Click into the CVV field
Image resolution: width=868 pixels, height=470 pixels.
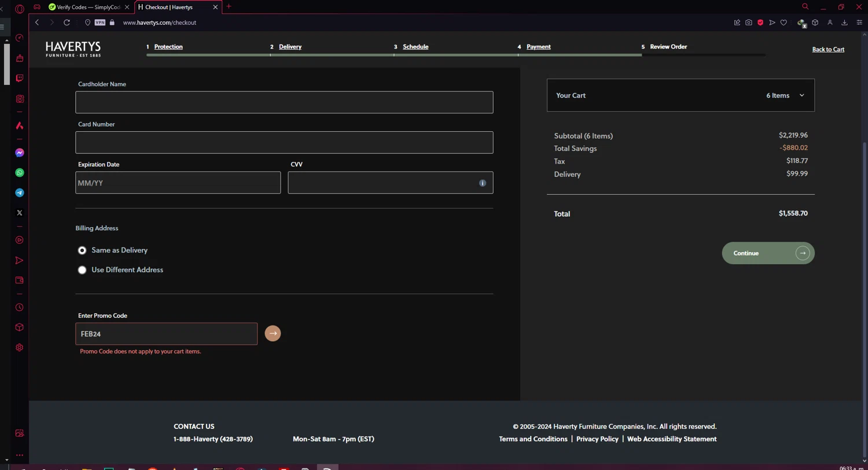coord(391,183)
